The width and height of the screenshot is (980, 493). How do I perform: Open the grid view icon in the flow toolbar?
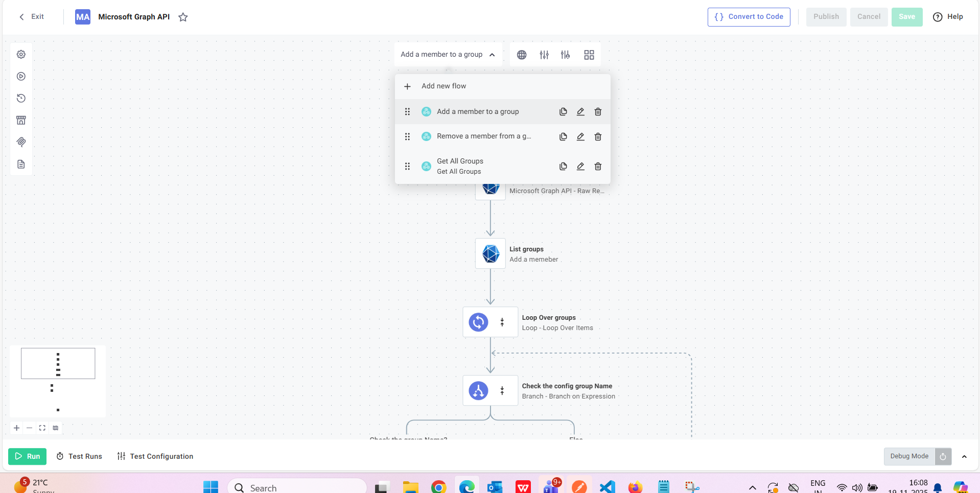tap(589, 55)
